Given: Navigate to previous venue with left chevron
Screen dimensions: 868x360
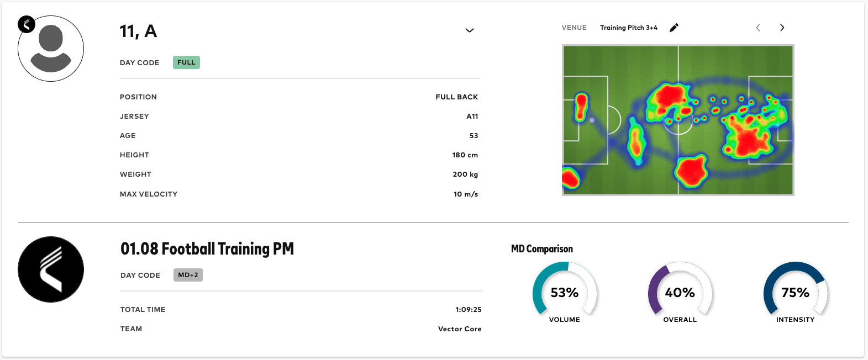Looking at the screenshot, I should [x=757, y=27].
